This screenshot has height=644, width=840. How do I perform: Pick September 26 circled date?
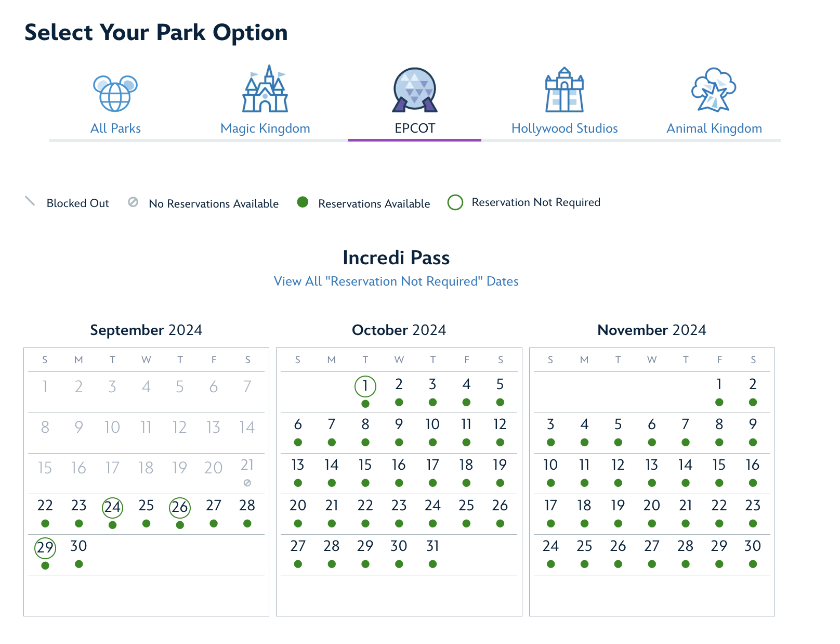point(180,507)
